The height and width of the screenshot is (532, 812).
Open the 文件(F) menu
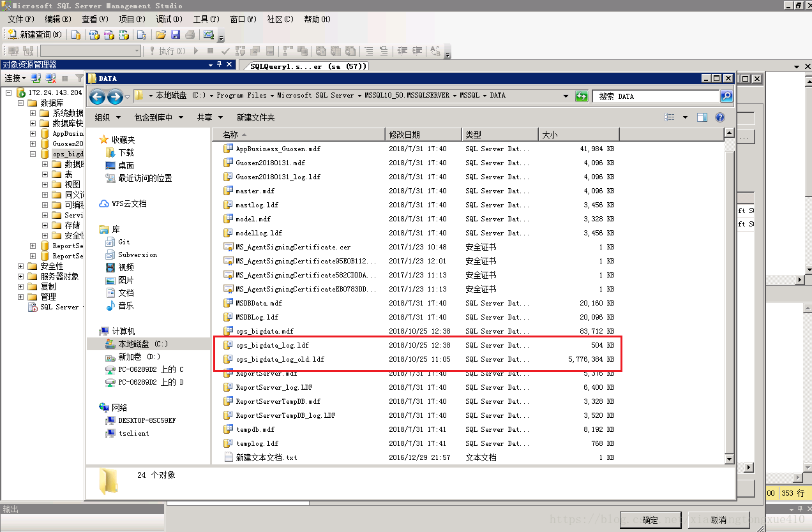(x=21, y=19)
